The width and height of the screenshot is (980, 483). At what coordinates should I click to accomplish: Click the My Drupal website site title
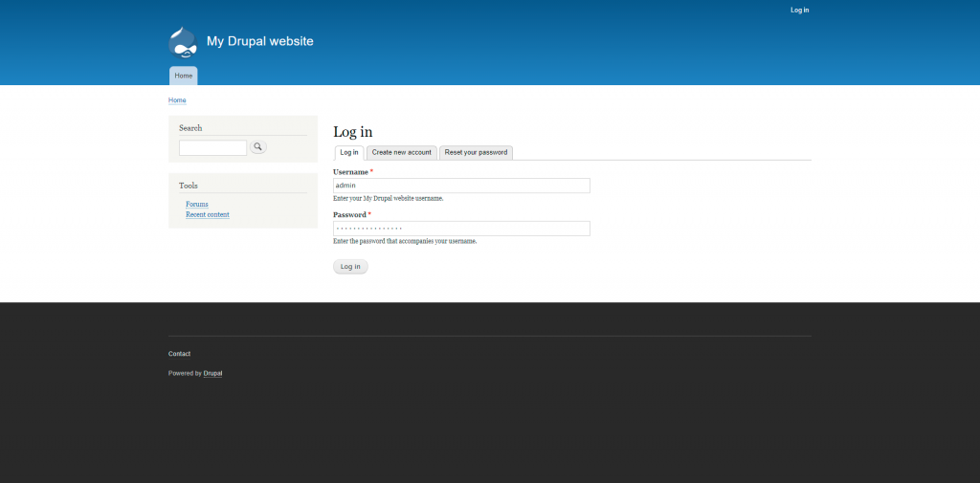pos(259,41)
